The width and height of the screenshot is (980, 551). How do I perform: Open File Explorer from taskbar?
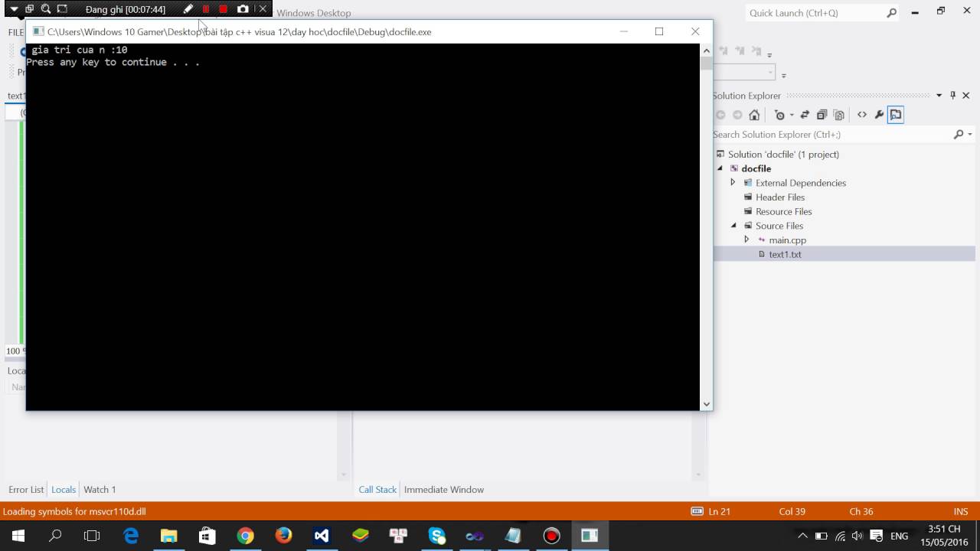[x=169, y=536]
